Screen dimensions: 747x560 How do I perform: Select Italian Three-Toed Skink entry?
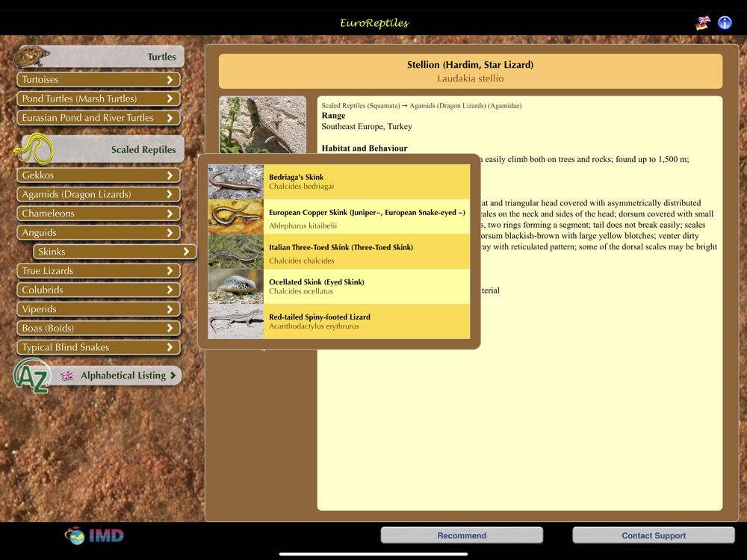pos(339,252)
